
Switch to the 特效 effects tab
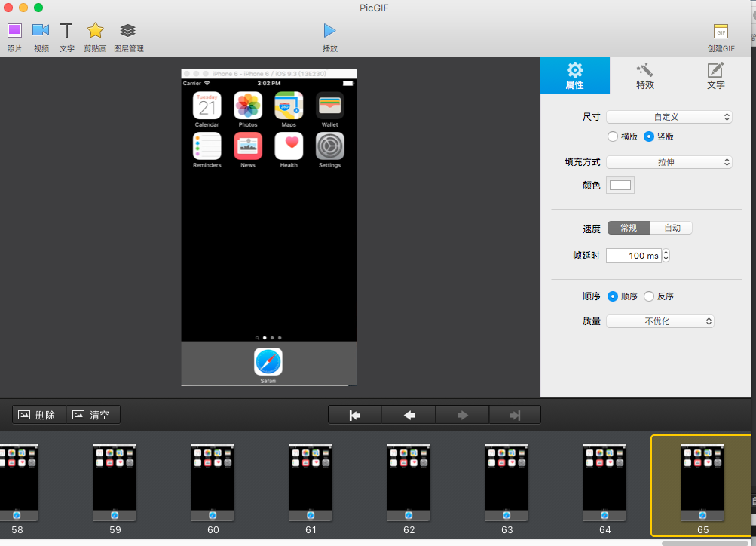[x=644, y=75]
